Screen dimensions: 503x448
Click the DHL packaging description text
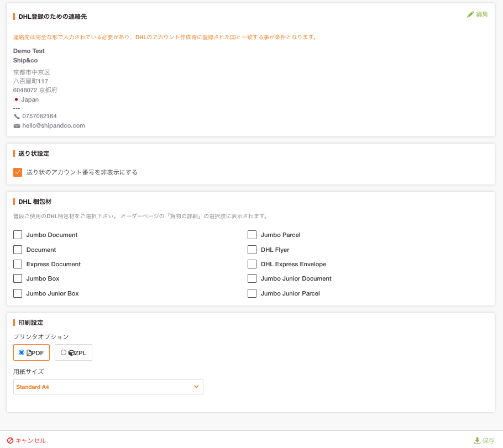point(141,216)
